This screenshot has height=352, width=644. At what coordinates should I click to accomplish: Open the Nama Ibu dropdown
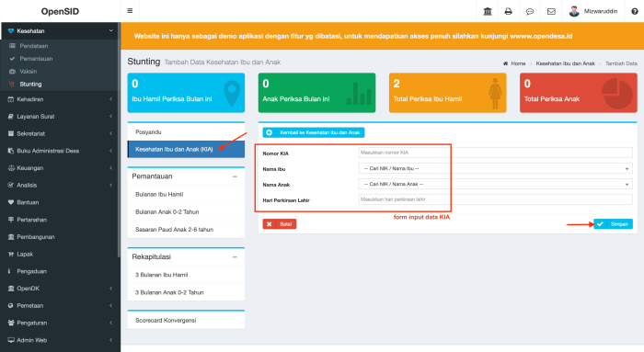click(495, 168)
